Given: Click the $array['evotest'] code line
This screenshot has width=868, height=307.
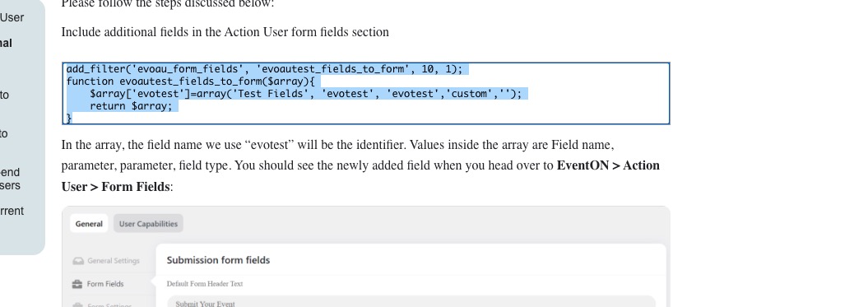Looking at the screenshot, I should pos(305,94).
